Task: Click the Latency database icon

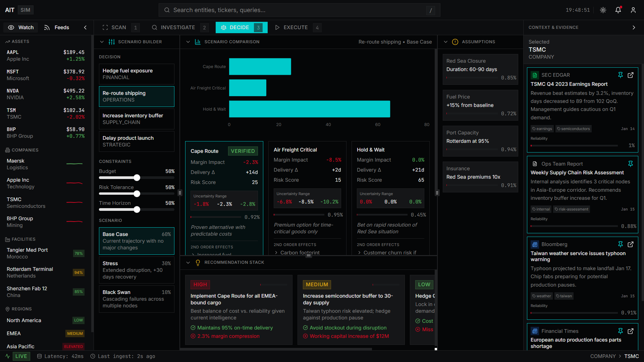Action: [39, 356]
